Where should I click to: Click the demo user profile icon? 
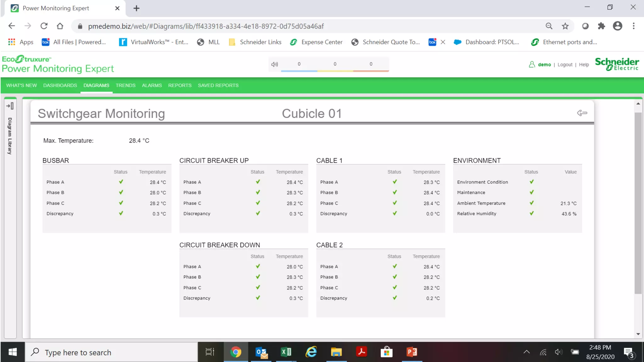(x=532, y=64)
